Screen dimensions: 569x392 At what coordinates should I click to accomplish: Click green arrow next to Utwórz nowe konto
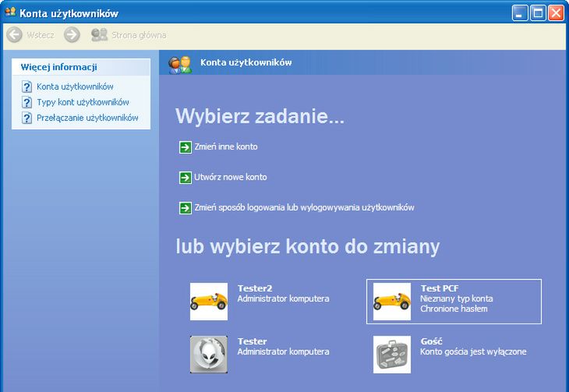[185, 178]
